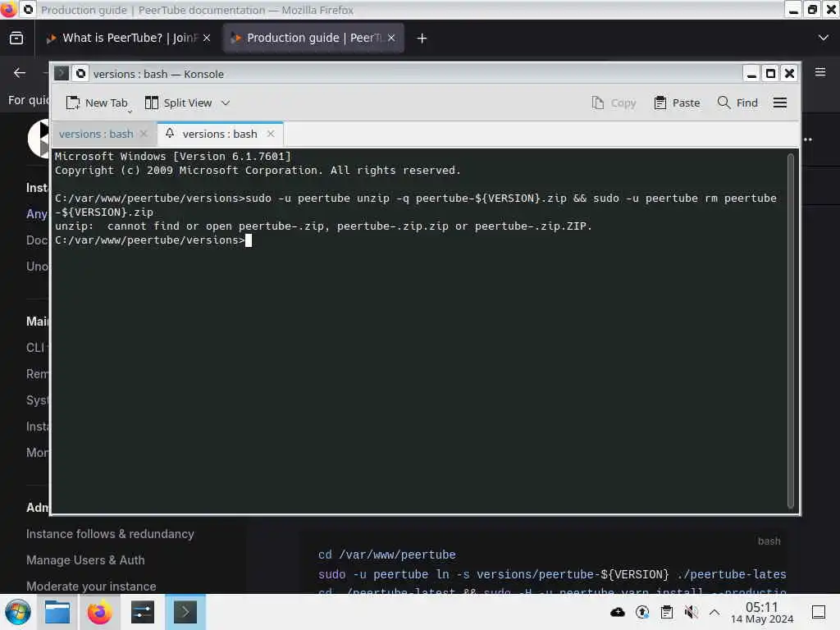Close the first versions : bash tab

coord(144,134)
